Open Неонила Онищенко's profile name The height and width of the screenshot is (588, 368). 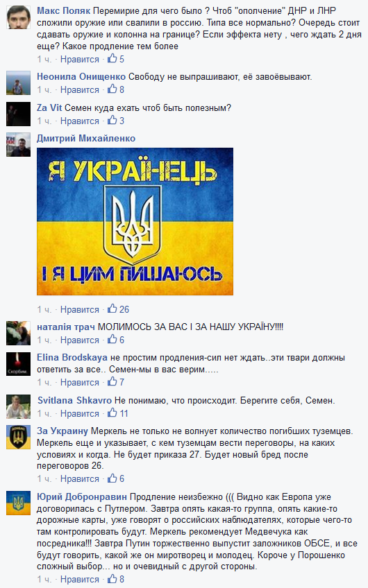pos(81,77)
